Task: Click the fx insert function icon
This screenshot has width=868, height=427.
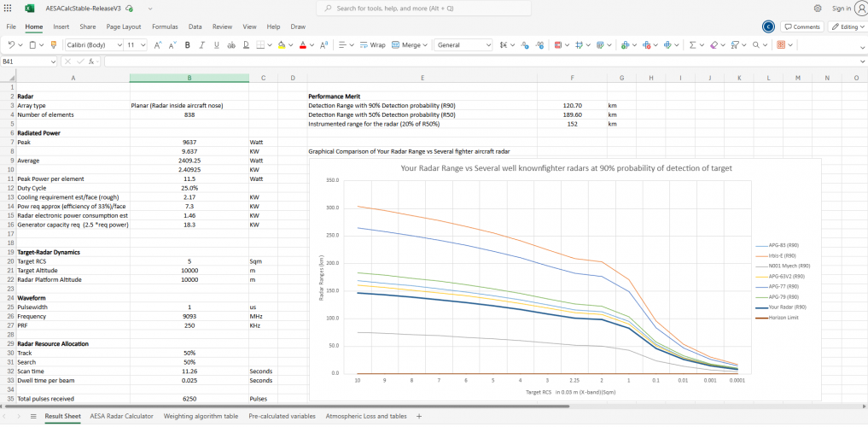Action: click(x=90, y=61)
